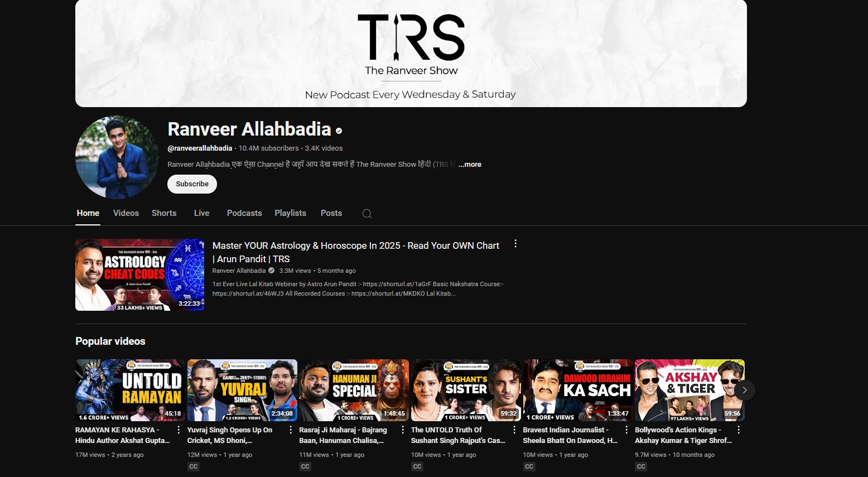Open options menu for Astrology featured video
868x477 pixels.
pyautogui.click(x=515, y=244)
